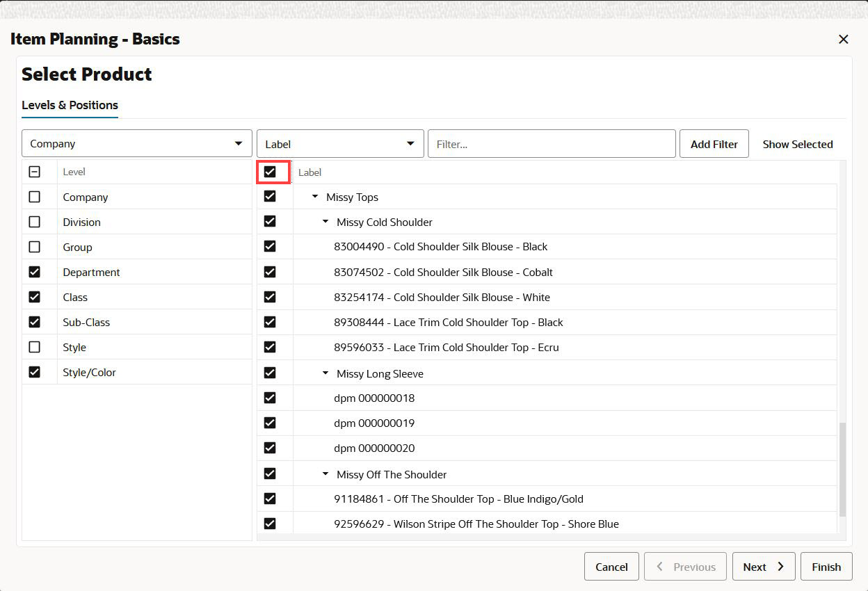Uncheck the Style/Color level checkbox
Viewport: 868px width, 591px height.
[x=34, y=372]
